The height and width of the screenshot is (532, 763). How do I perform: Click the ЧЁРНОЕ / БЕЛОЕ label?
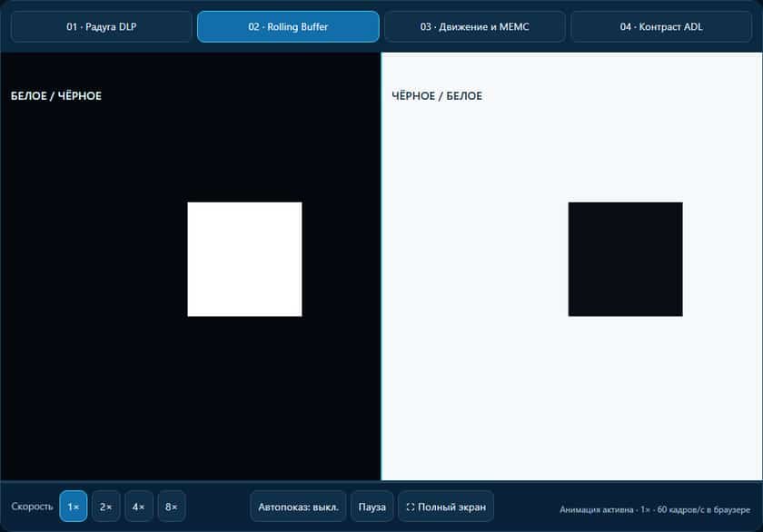[437, 96]
